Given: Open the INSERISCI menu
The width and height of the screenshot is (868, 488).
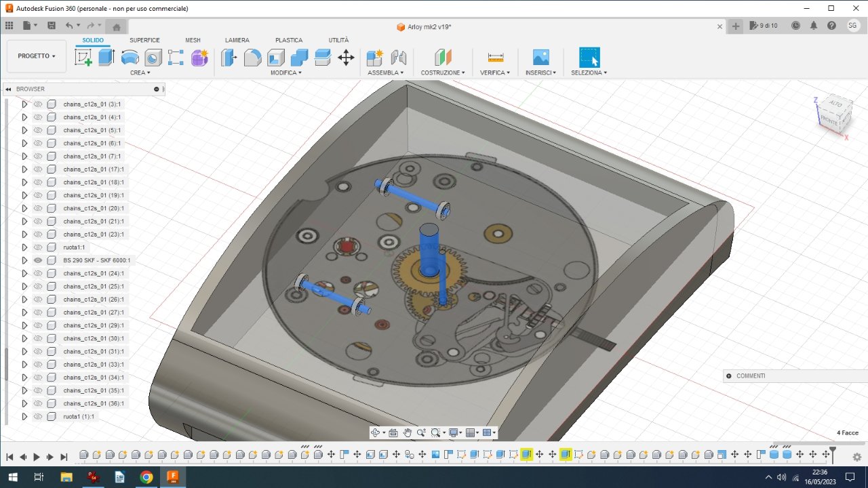Looking at the screenshot, I should point(541,73).
